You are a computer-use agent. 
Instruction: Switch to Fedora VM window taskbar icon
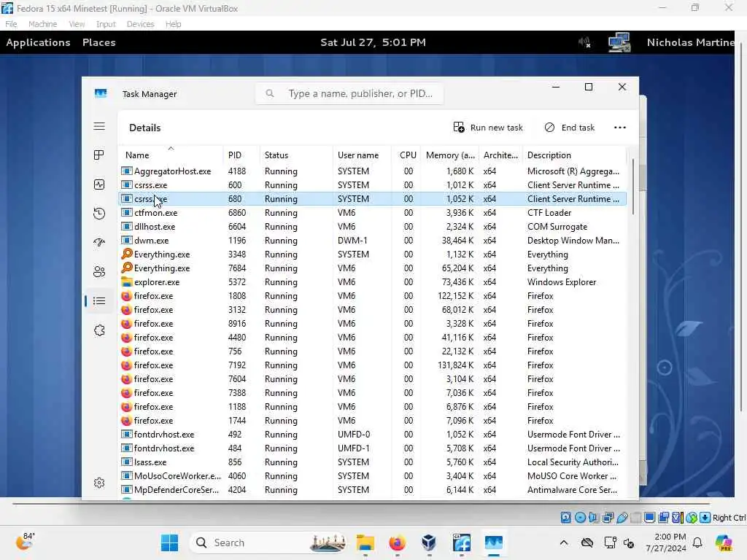pyautogui.click(x=461, y=542)
